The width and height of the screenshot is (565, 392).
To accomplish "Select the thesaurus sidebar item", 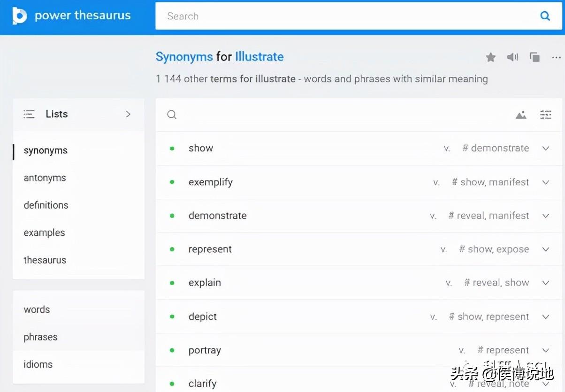I will tap(45, 260).
